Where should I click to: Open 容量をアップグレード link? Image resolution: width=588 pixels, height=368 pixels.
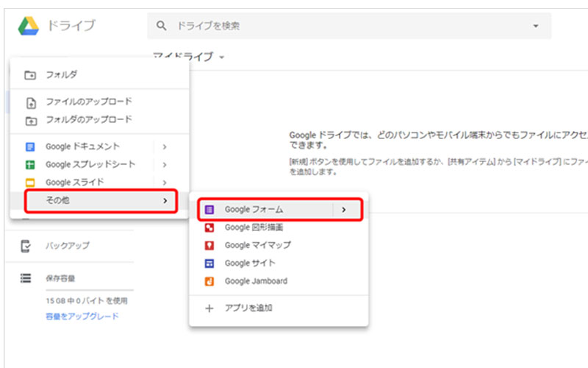[x=82, y=316]
